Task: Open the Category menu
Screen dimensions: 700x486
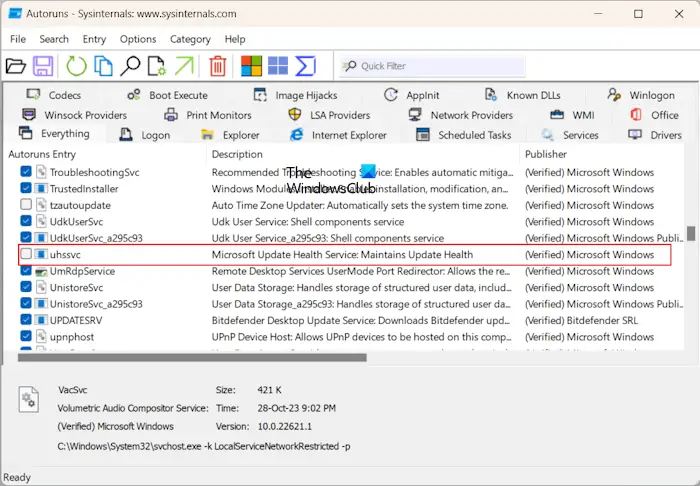Action: pyautogui.click(x=190, y=39)
